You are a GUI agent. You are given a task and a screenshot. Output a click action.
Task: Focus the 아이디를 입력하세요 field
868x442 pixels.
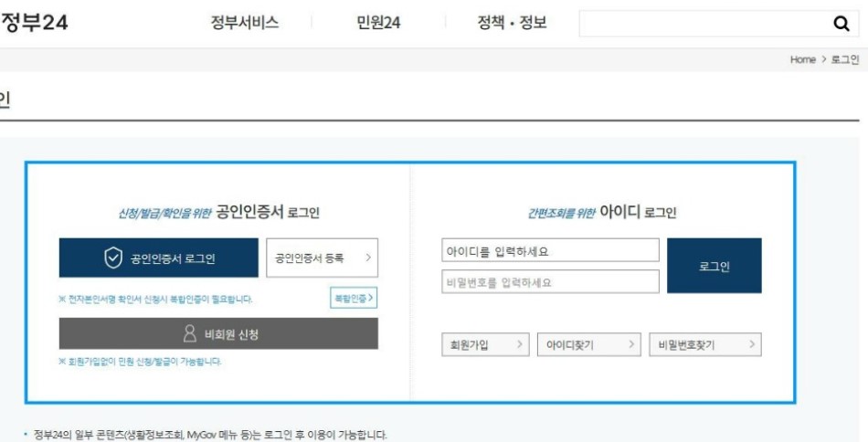(550, 250)
